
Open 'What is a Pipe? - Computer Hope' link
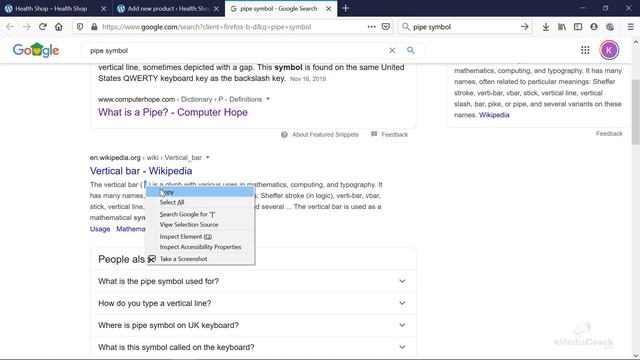tap(173, 112)
